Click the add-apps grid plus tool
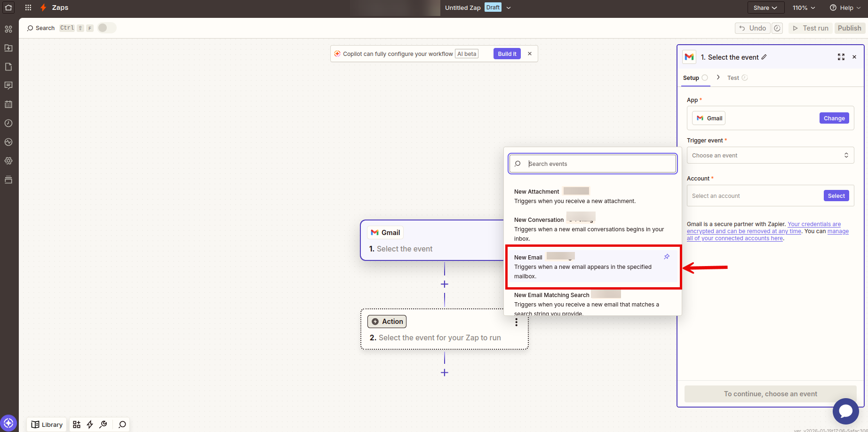This screenshot has width=868, height=432. [77, 424]
